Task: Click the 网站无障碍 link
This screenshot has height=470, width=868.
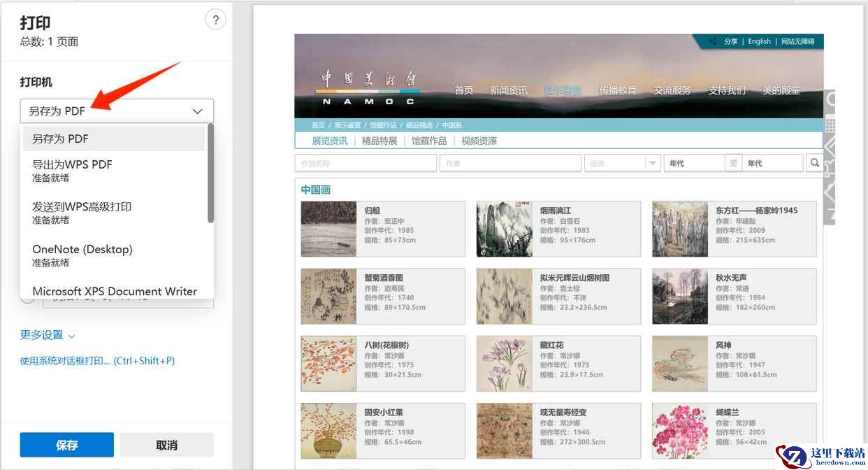Action: click(797, 41)
